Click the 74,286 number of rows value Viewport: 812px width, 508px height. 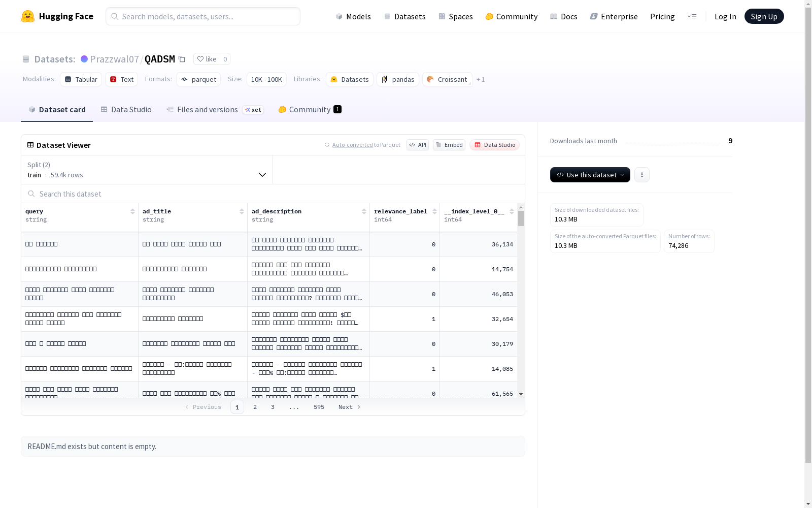point(678,246)
